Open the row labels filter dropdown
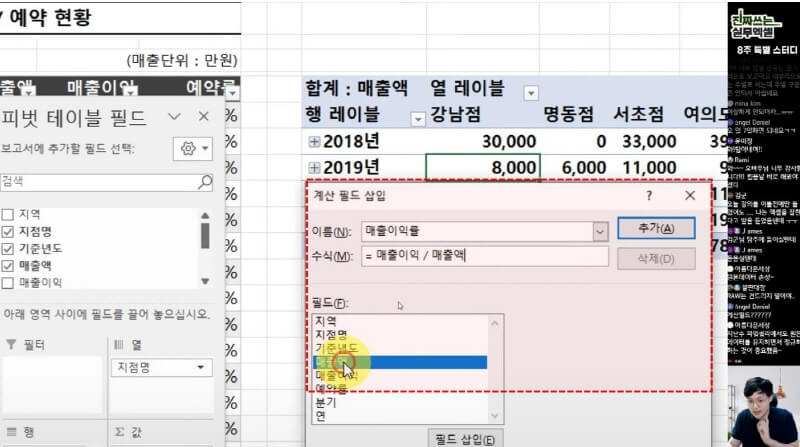This screenshot has width=800, height=447. (x=418, y=119)
